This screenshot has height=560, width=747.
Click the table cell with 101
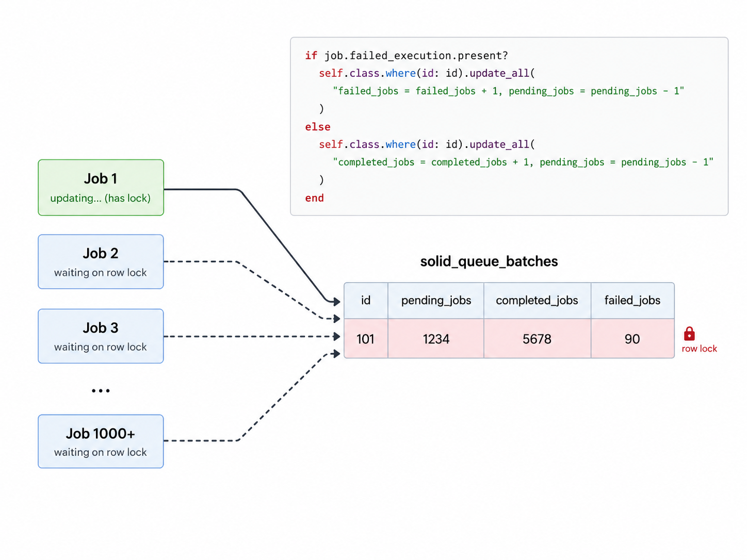366,338
